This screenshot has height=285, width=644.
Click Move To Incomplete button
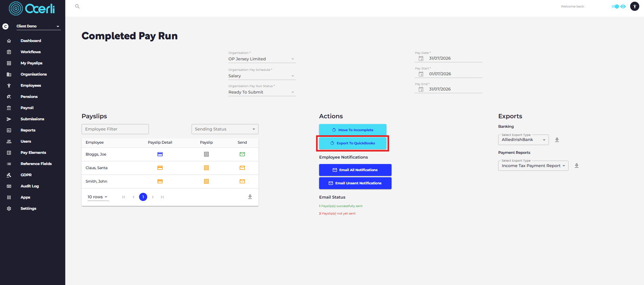pyautogui.click(x=353, y=130)
